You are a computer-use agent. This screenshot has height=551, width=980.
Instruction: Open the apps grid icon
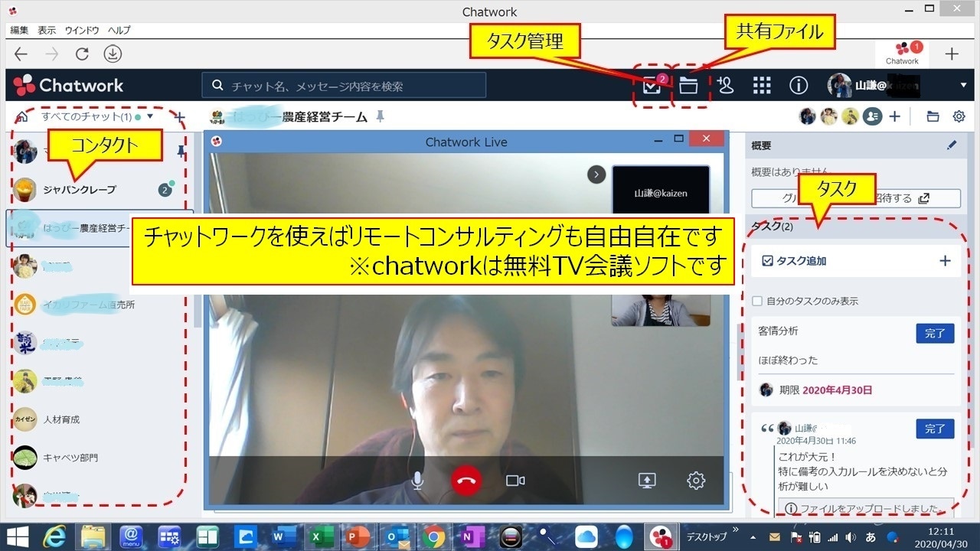click(762, 86)
